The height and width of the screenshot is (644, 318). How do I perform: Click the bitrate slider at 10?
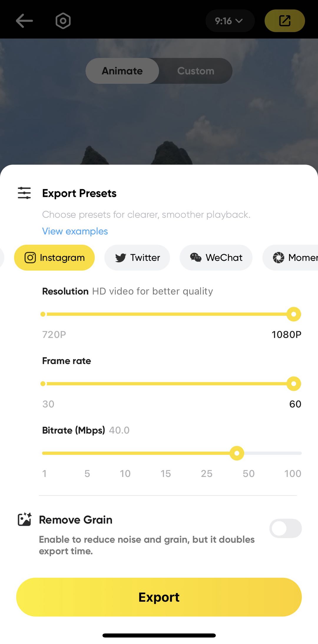(125, 453)
